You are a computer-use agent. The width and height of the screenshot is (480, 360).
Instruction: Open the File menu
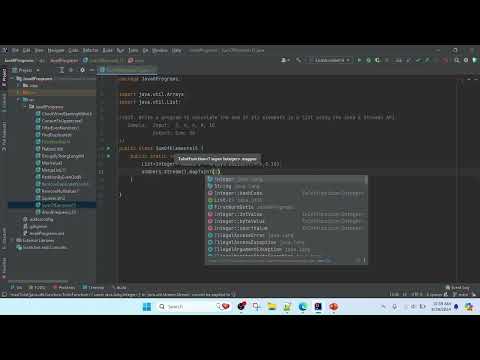tap(15, 50)
